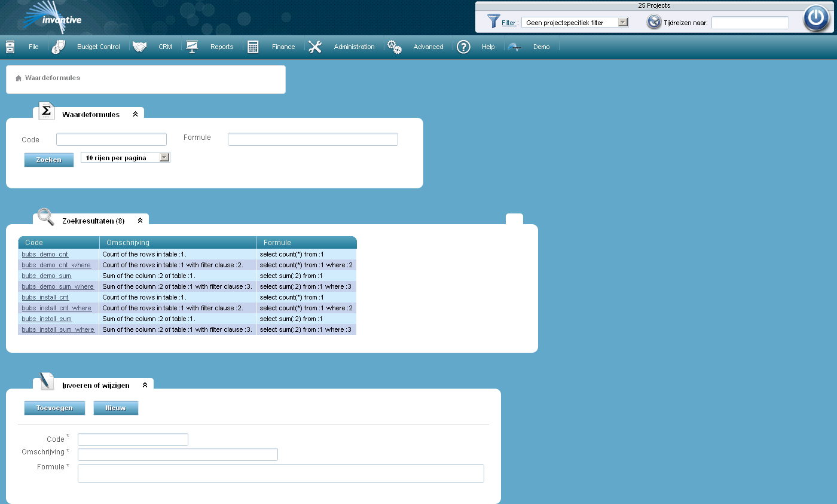Viewport: 837px width, 504px height.
Task: Open the bubs_install_cnt_where link
Action: [x=57, y=308]
